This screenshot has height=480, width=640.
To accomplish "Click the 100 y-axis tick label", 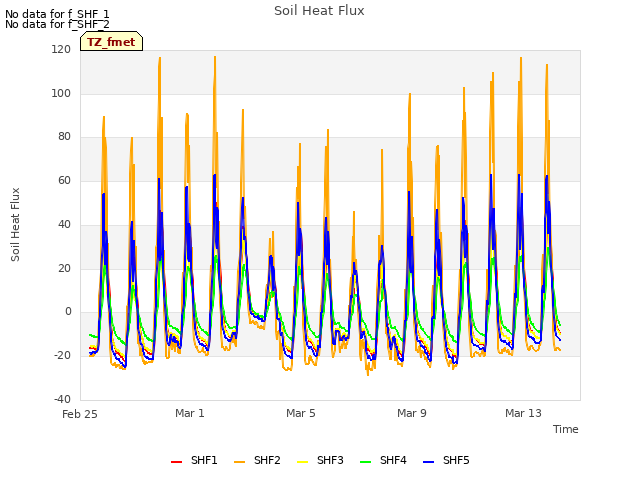I will 61,93.
